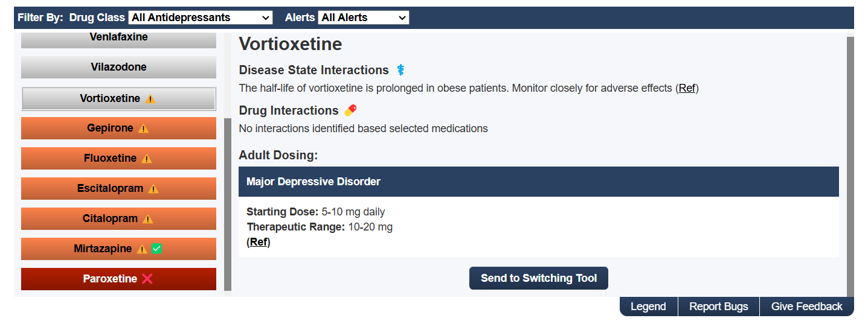
Task: Choose Vilazodone in the medication list
Action: pos(118,67)
